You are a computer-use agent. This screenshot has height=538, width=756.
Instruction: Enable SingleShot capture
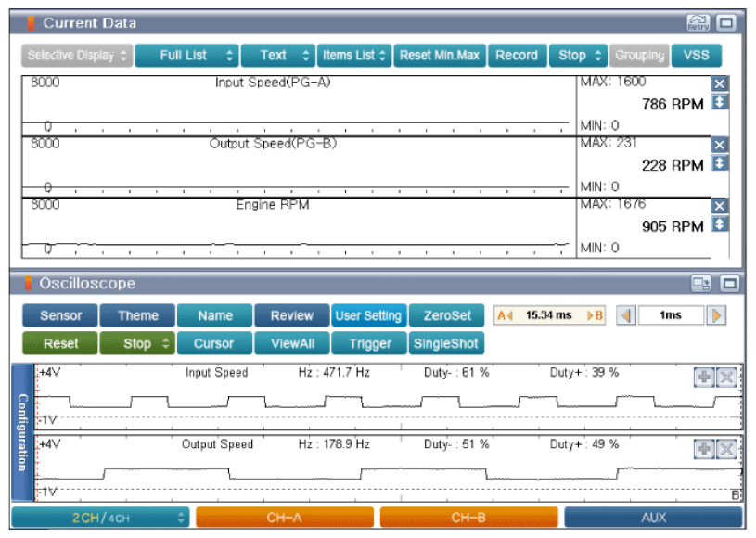click(x=446, y=343)
